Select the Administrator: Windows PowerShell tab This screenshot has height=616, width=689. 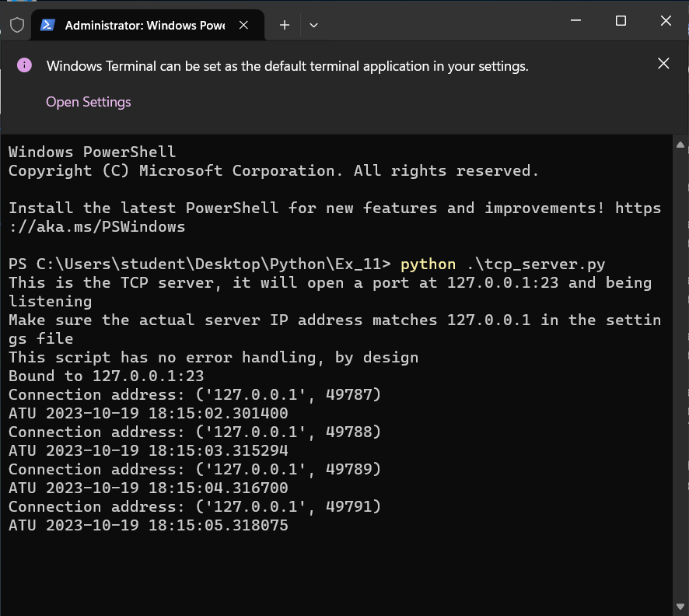point(144,25)
